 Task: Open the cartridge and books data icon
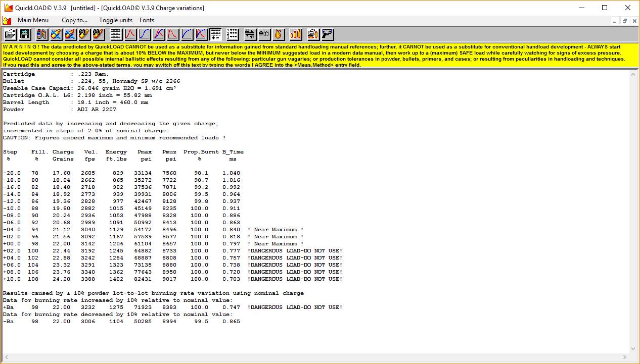pyautogui.click(x=42, y=34)
